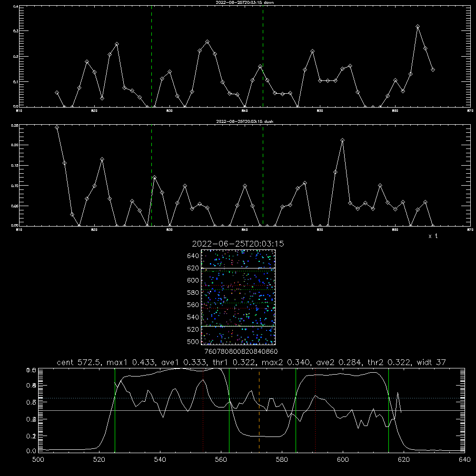Click the '0.3' y-axis label of dawn plot

click(16, 31)
